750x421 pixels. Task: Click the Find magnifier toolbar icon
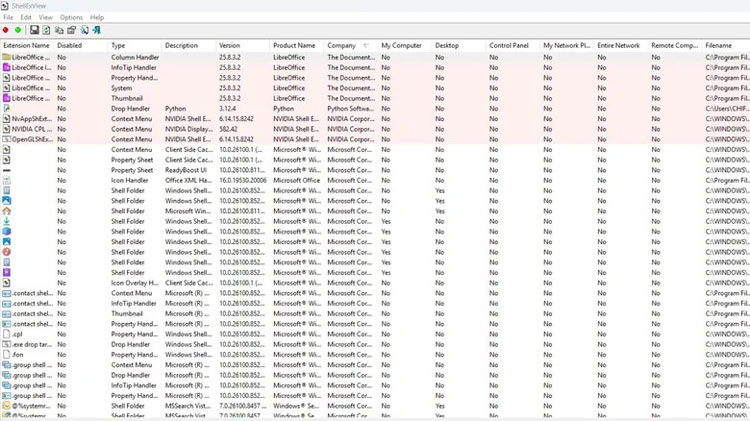85,30
